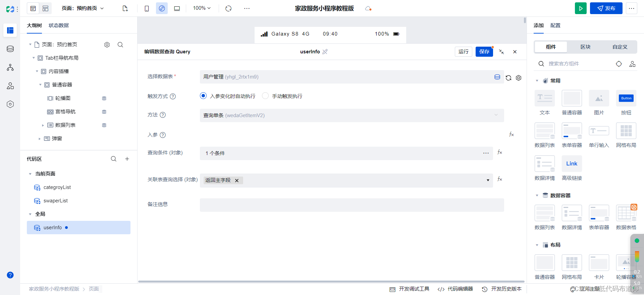Click the 运行 button
This screenshot has height=295, width=644.
pyautogui.click(x=464, y=51)
